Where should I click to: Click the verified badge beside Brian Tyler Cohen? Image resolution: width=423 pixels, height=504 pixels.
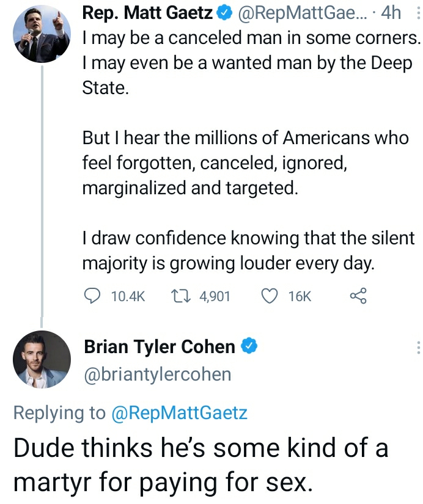pyautogui.click(x=249, y=347)
